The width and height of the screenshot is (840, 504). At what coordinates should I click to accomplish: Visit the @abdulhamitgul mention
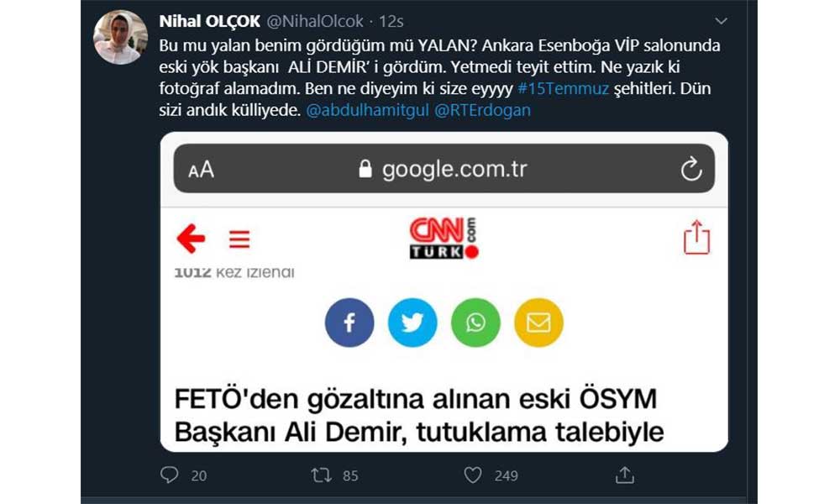click(368, 110)
